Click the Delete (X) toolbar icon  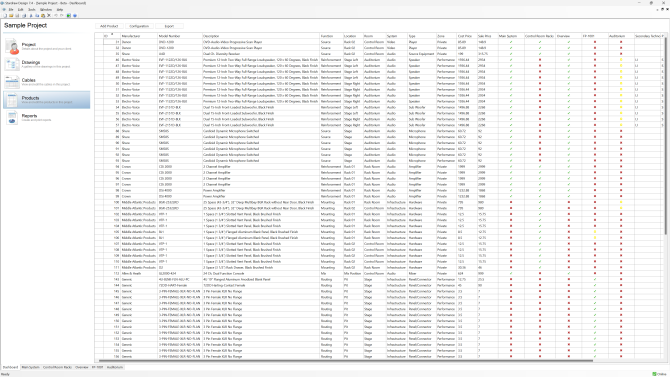point(49,15)
